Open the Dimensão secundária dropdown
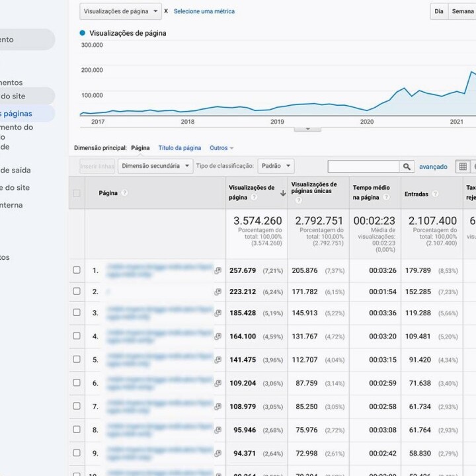476x476 pixels. [x=155, y=166]
